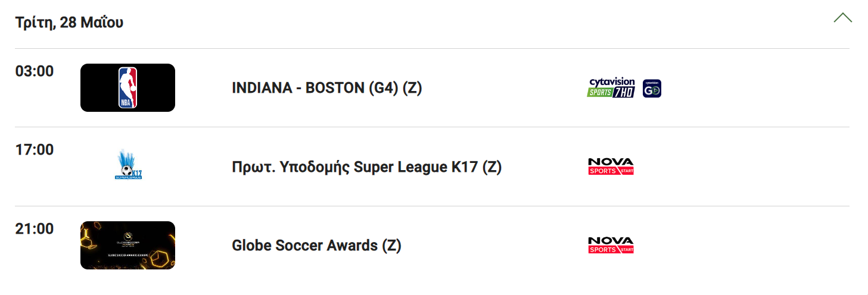This screenshot has height=295, width=868.
Task: Click the Cytavision Sports 7HD channel logo
Action: pos(611,88)
